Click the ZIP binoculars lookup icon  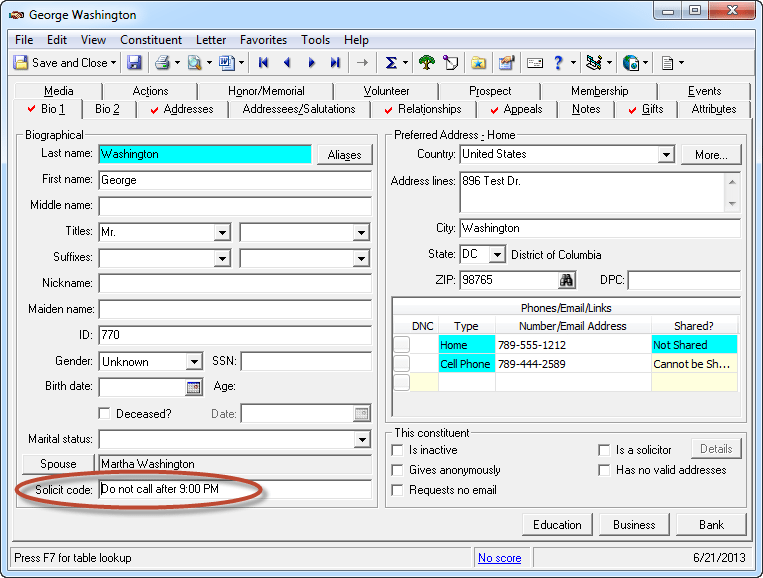point(568,281)
